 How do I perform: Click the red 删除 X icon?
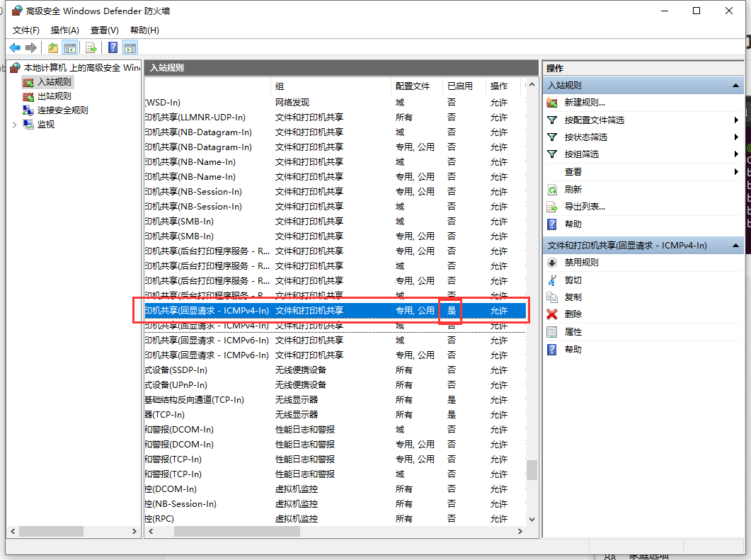(552, 314)
